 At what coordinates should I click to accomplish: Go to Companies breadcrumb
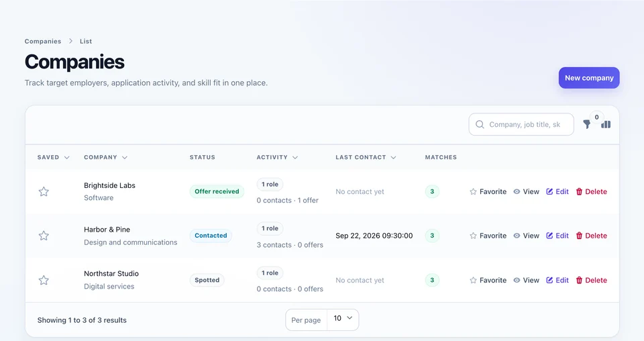[x=43, y=41]
